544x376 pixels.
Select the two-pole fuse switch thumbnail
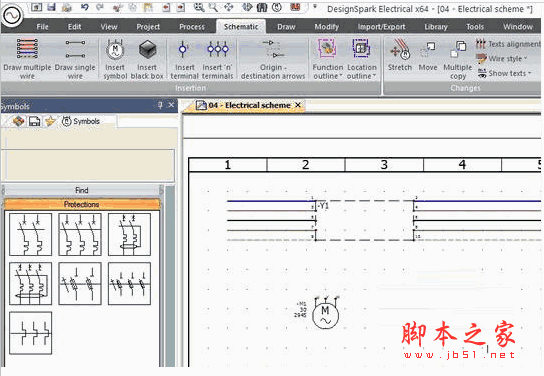pos(80,284)
